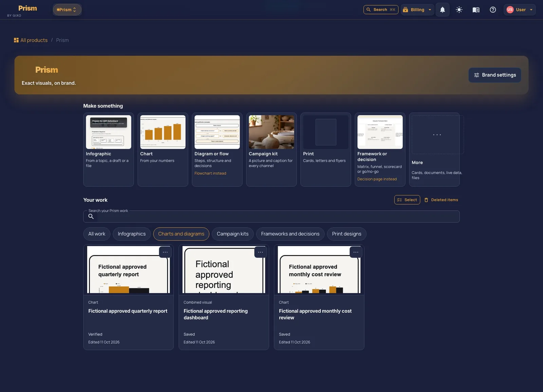Click the magnifier icon in work search

[x=91, y=217]
